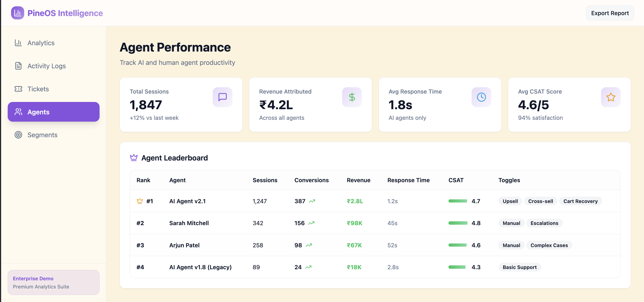Image resolution: width=644 pixels, height=302 pixels.
Task: Click the Sessions column header
Action: pos(265,180)
